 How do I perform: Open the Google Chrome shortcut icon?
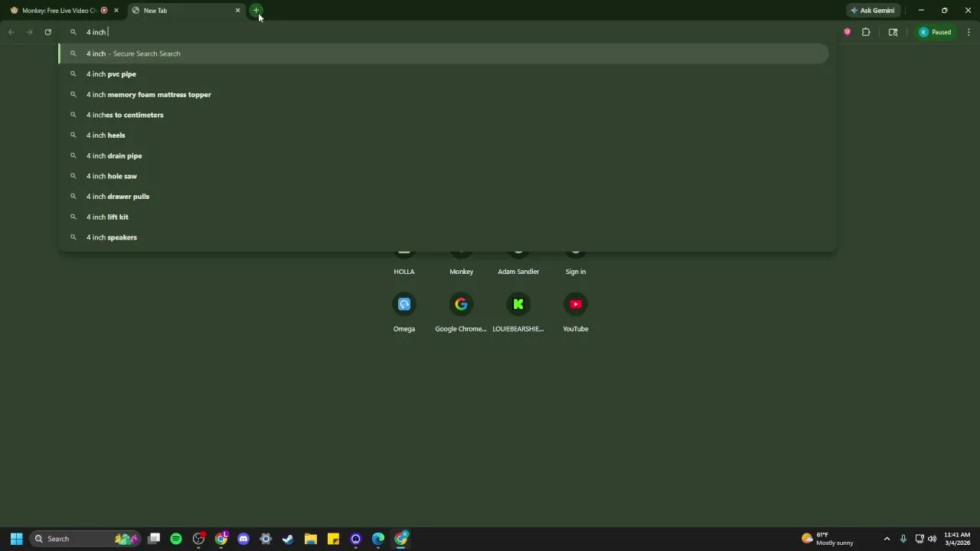coord(461,305)
